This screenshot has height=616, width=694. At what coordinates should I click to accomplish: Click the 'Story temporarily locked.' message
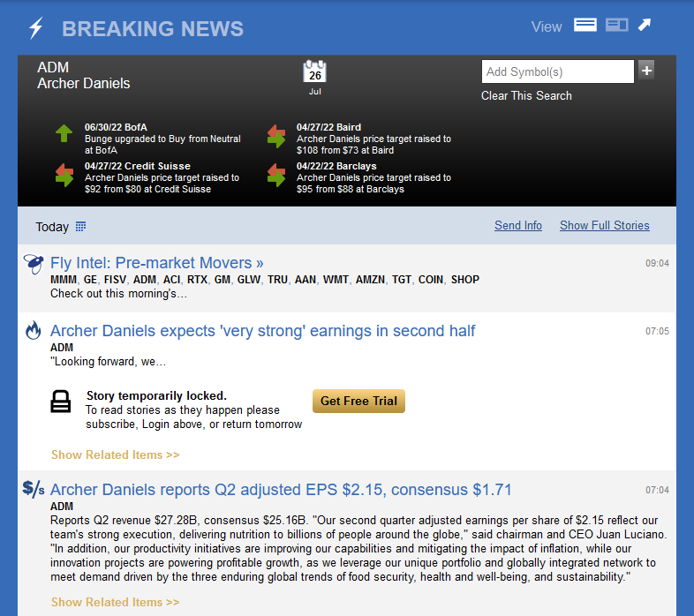coord(156,395)
